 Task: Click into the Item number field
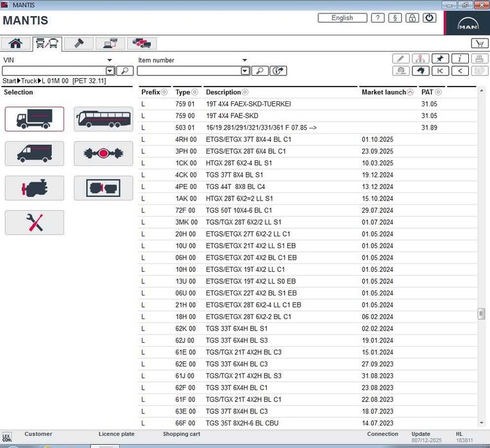click(x=189, y=71)
